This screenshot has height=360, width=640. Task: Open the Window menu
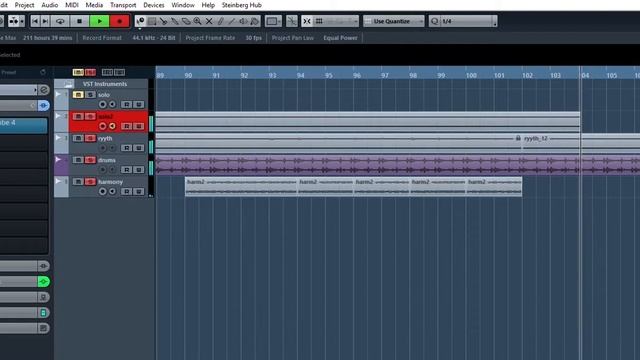click(183, 5)
